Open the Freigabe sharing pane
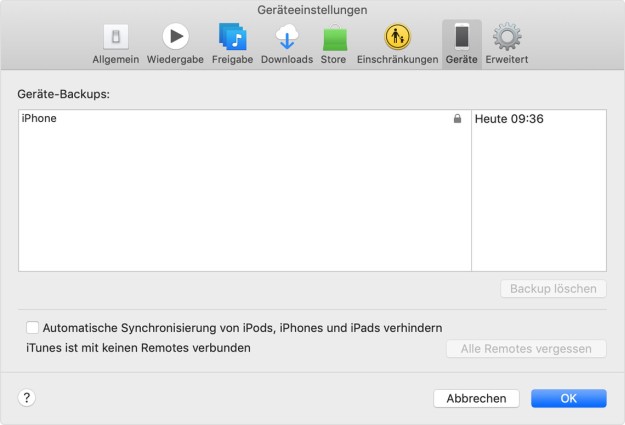This screenshot has width=625, height=425. click(x=232, y=44)
